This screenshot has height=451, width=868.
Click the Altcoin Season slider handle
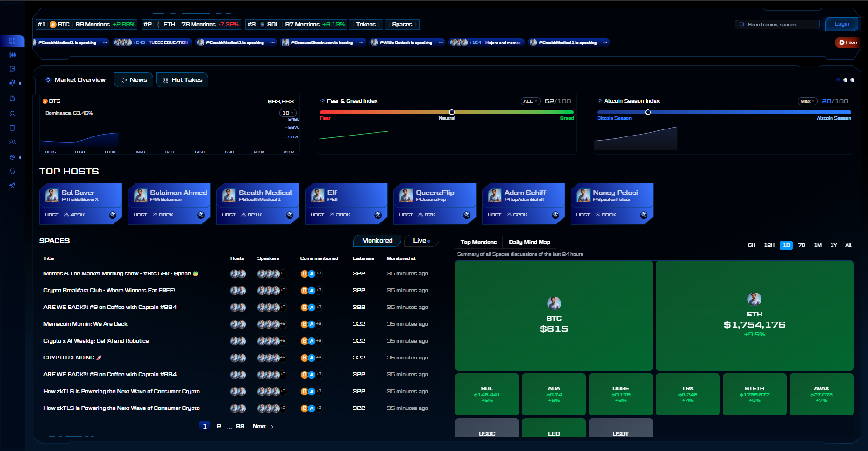[x=648, y=112]
